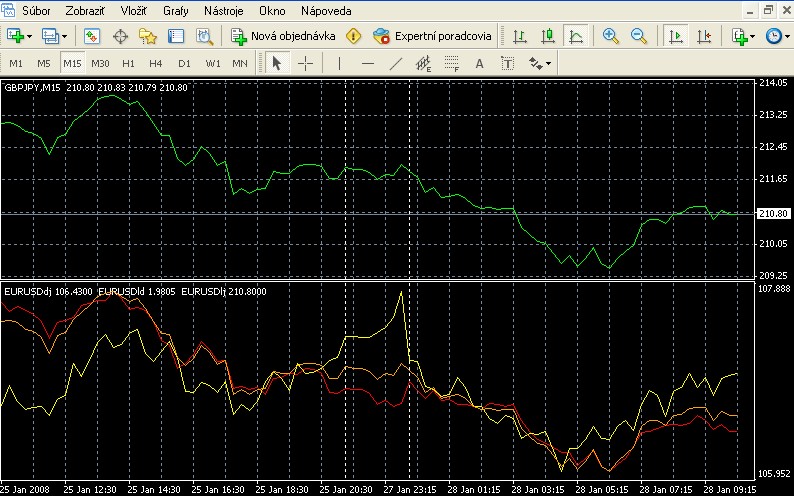Click the zoom out magnifier icon
Screen dimensions: 794x496
click(x=639, y=36)
